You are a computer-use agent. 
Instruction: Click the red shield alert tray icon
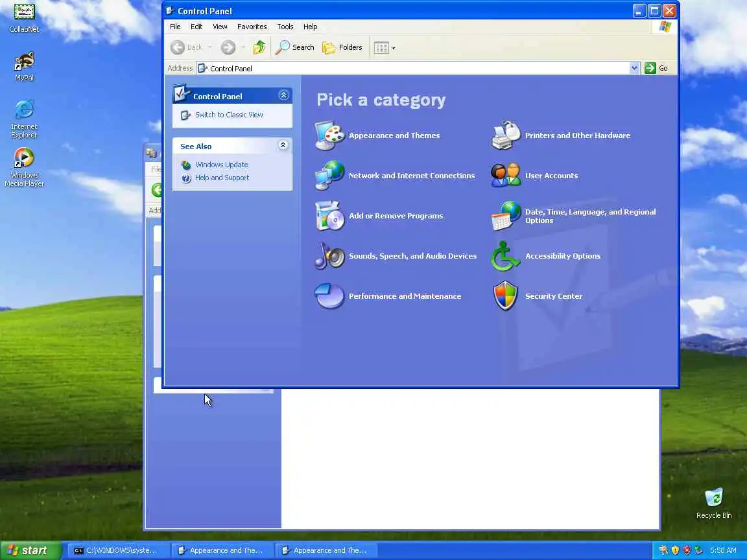687,550
